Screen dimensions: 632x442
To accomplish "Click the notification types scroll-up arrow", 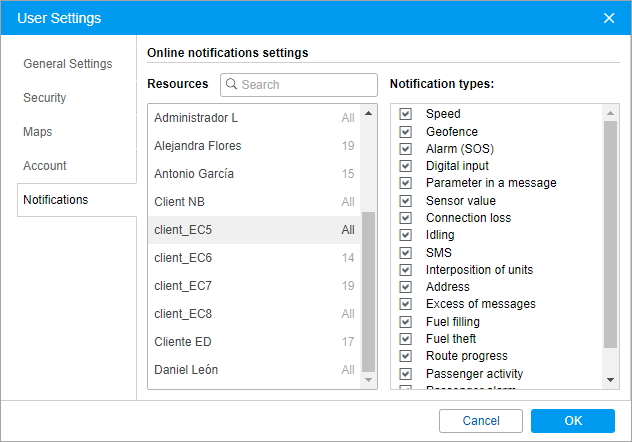I will pyautogui.click(x=611, y=113).
